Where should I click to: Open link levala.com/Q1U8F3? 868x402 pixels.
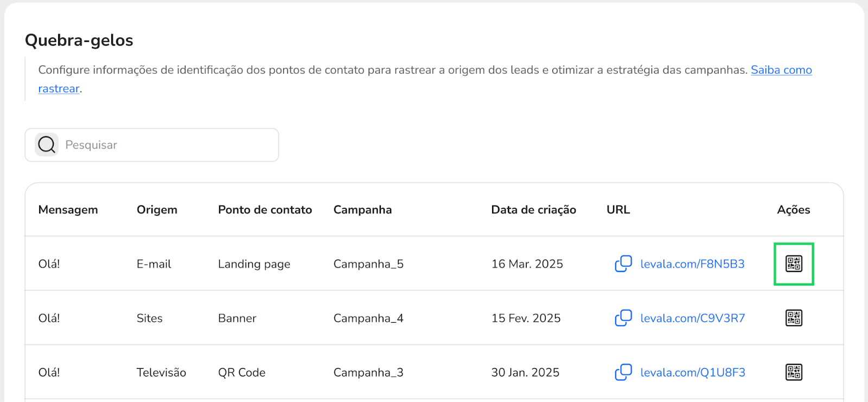tap(693, 372)
